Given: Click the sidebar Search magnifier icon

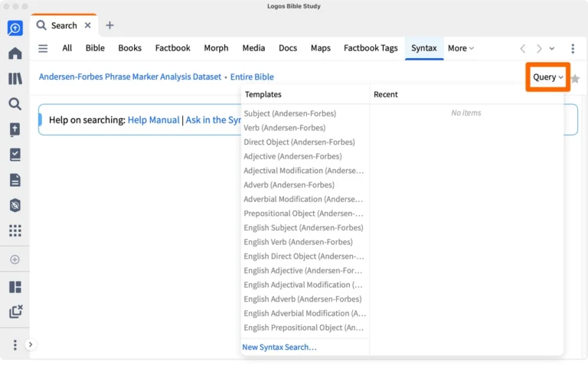Looking at the screenshot, I should [x=15, y=104].
